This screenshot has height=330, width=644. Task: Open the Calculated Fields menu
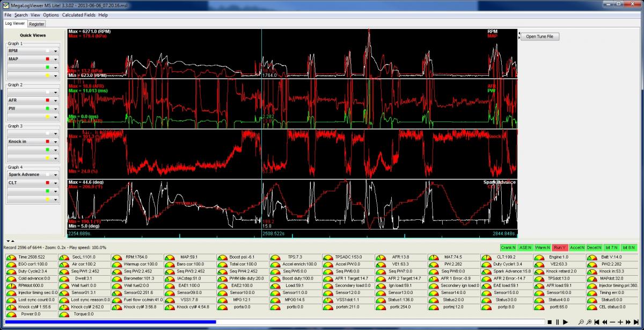tap(78, 15)
